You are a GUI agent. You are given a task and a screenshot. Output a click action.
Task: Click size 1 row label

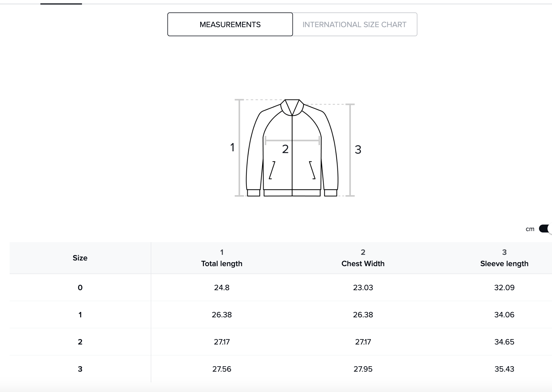tap(80, 315)
